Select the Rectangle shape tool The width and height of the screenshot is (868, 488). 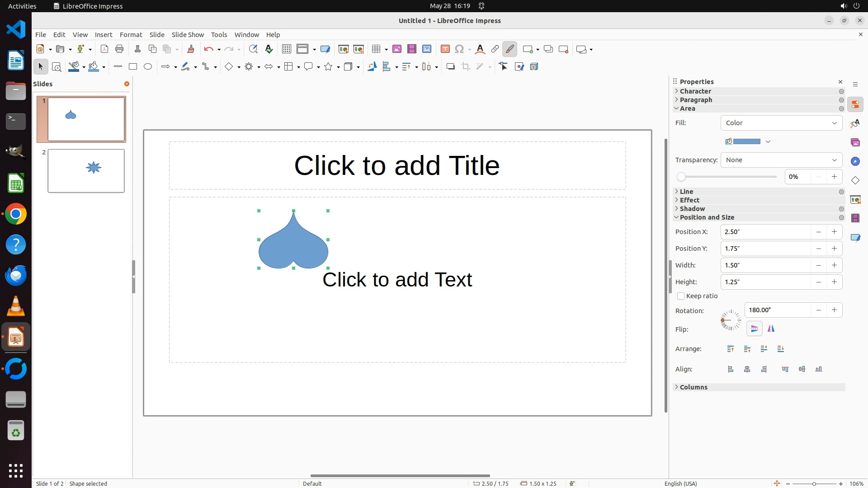133,67
